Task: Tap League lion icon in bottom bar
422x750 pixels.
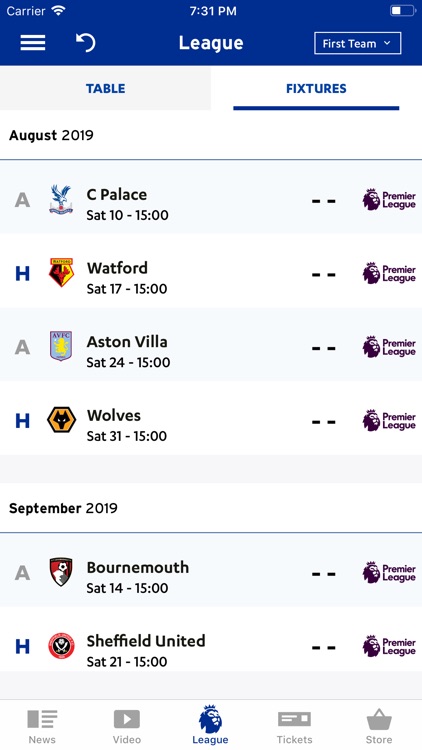Action: (x=211, y=719)
